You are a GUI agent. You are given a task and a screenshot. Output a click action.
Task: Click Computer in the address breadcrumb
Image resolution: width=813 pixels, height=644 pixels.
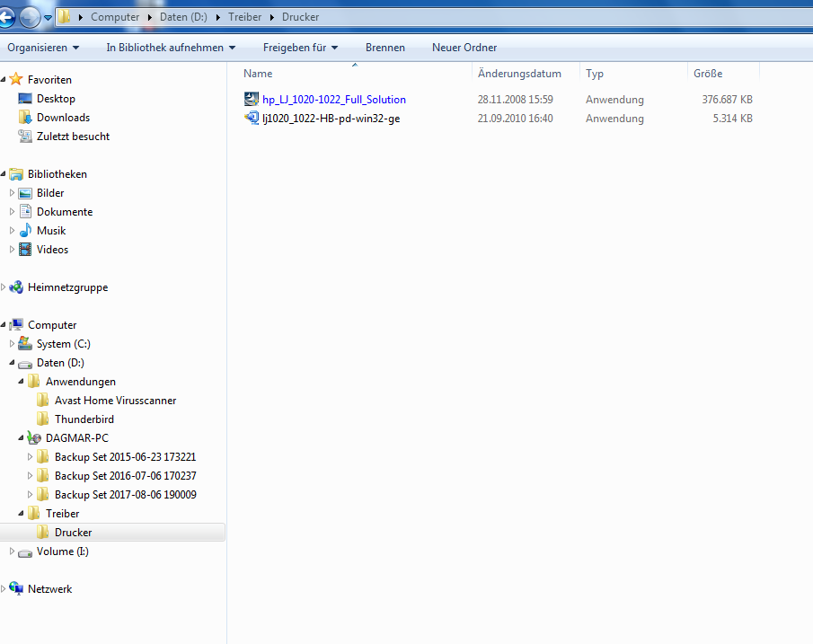115,17
